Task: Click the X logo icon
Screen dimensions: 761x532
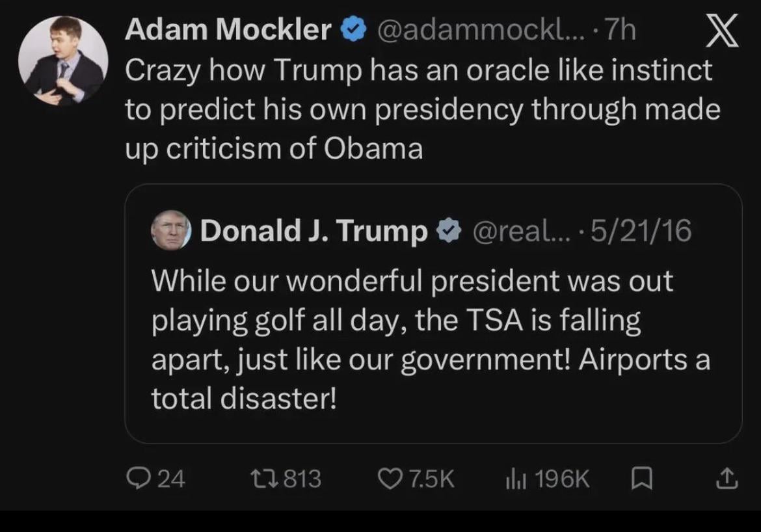Action: 722,31
